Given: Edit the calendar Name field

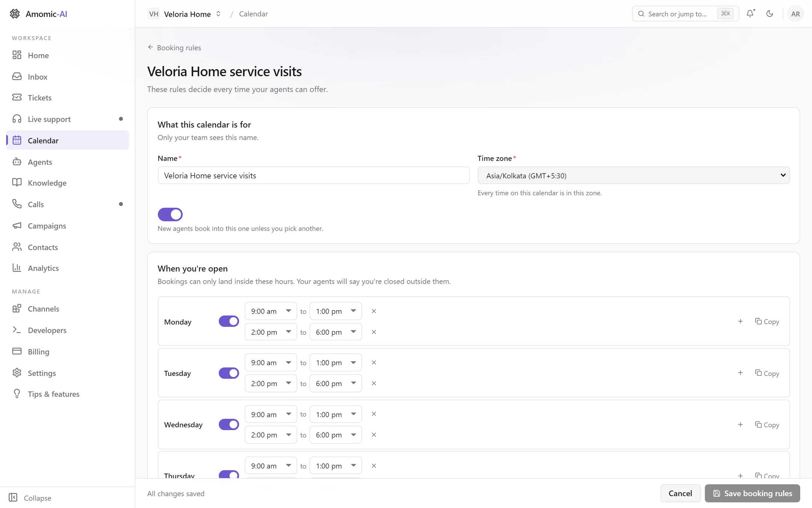Looking at the screenshot, I should coord(314,175).
